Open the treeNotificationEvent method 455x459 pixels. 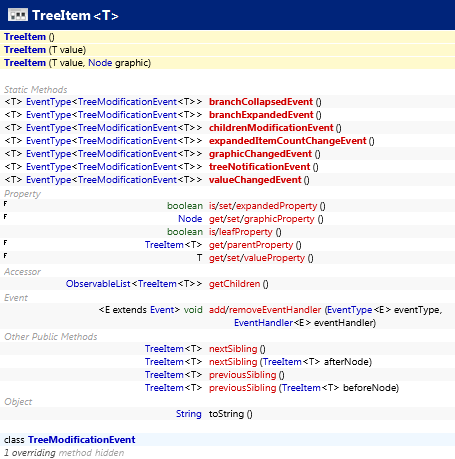(259, 167)
